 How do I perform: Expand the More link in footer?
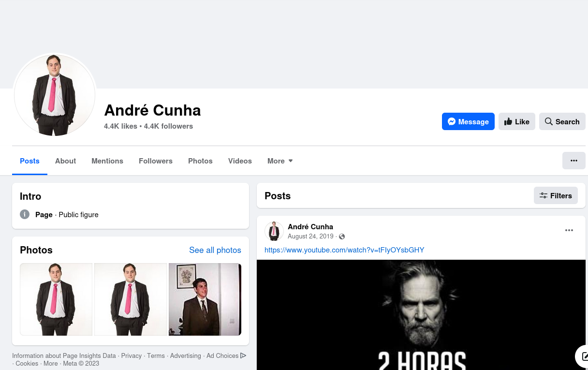(x=50, y=364)
